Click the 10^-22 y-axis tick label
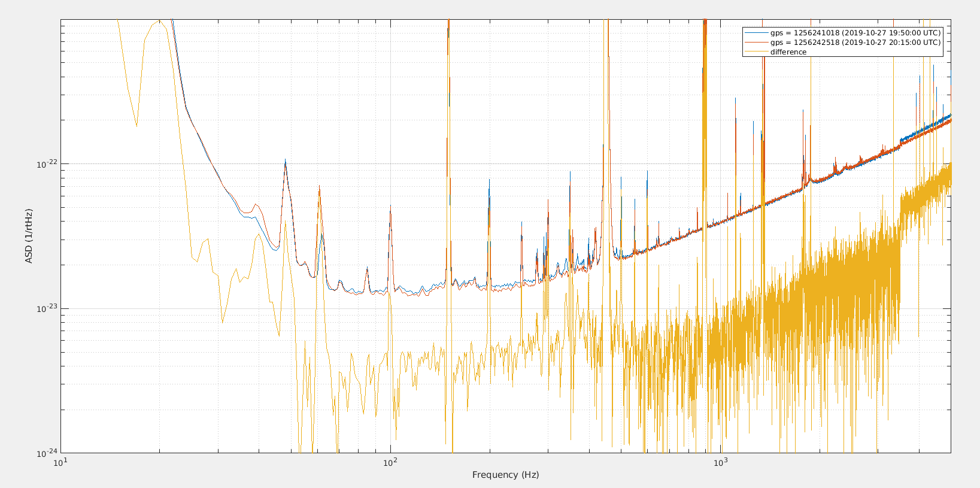980x488 pixels. 47,163
